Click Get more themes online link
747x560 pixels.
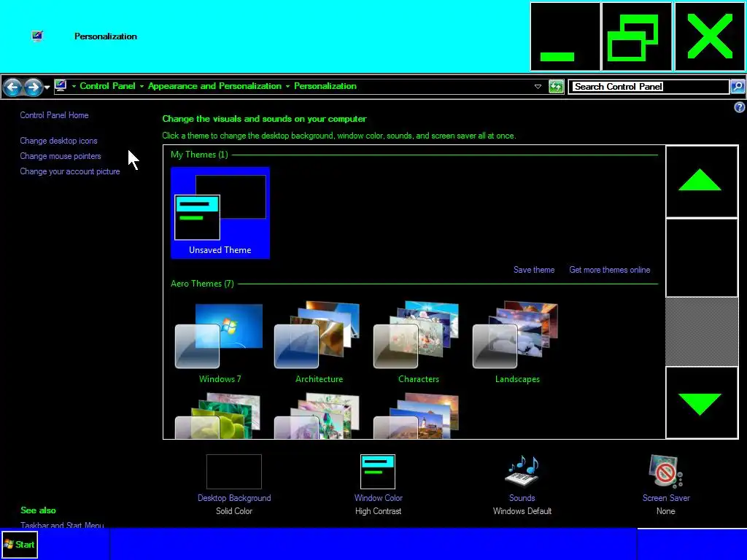coord(610,270)
